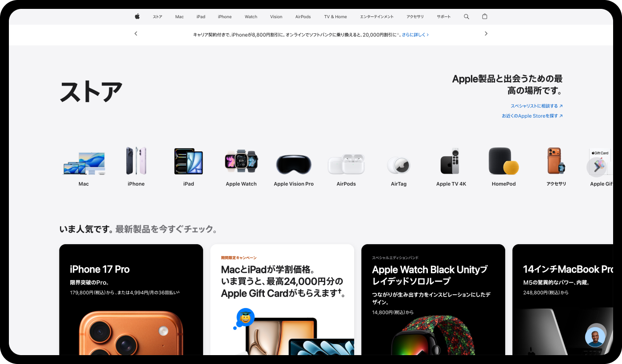Open the specialist chat avatar button
Screen dimensions: 622x364
click(595, 337)
